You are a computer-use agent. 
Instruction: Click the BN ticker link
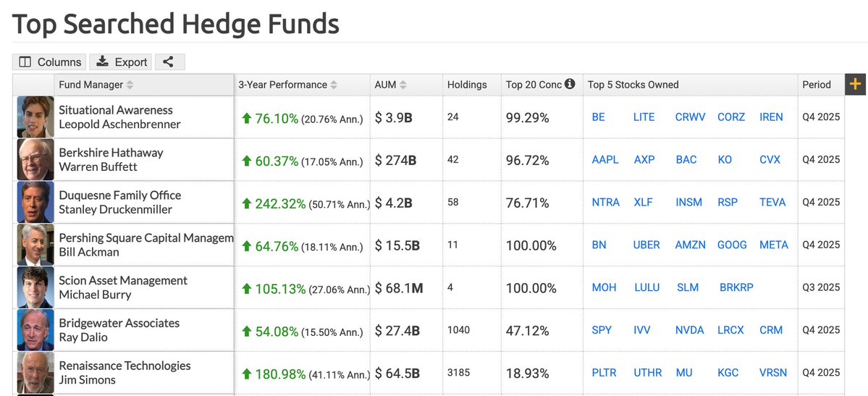[x=599, y=245]
